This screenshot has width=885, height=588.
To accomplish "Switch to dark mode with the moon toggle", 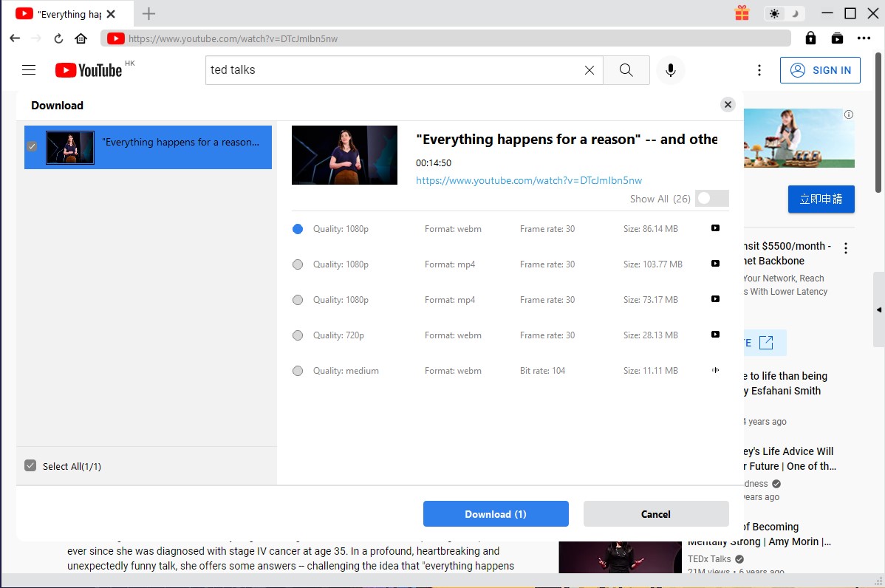I will click(x=795, y=13).
